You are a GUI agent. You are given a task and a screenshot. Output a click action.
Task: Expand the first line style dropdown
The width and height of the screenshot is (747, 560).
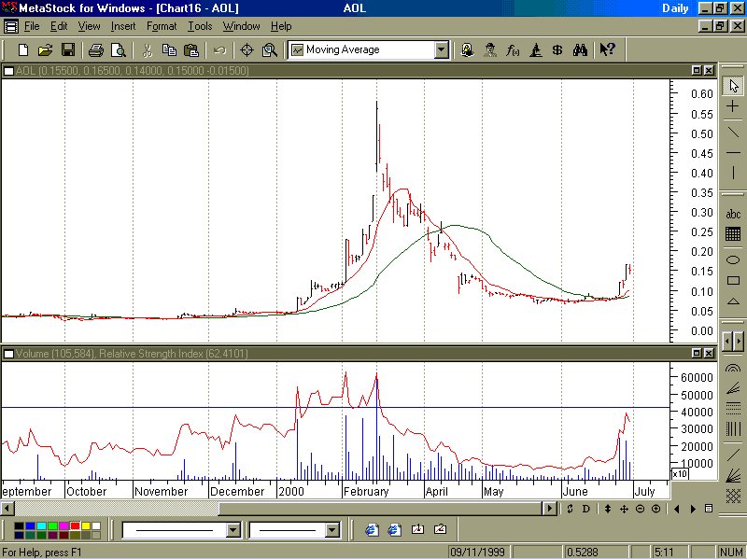[x=233, y=529]
